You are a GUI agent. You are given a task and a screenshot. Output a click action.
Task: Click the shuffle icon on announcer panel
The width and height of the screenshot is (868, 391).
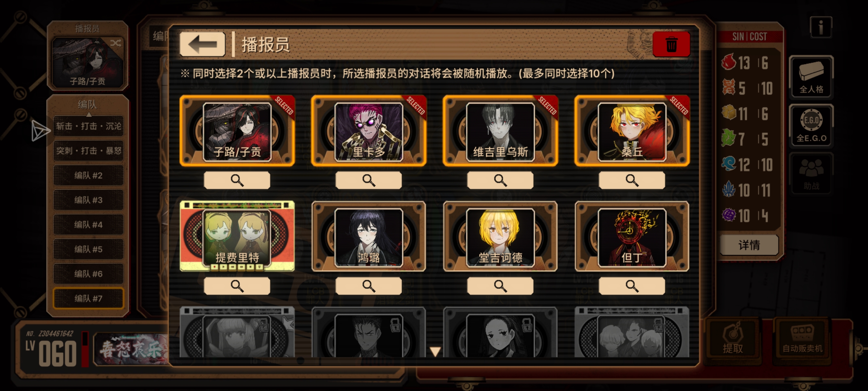point(116,43)
